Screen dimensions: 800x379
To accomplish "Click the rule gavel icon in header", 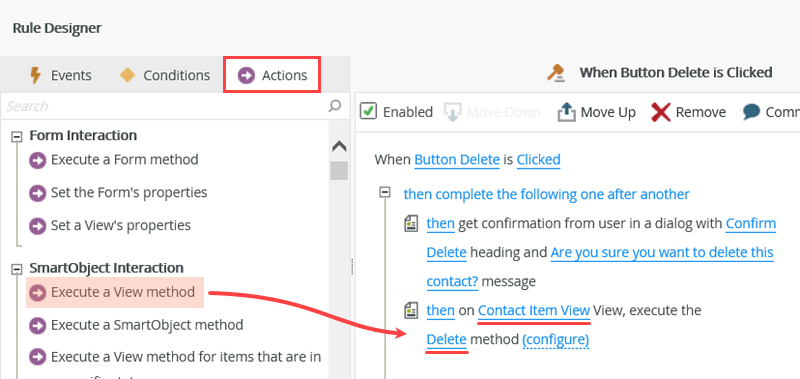I will pos(557,73).
